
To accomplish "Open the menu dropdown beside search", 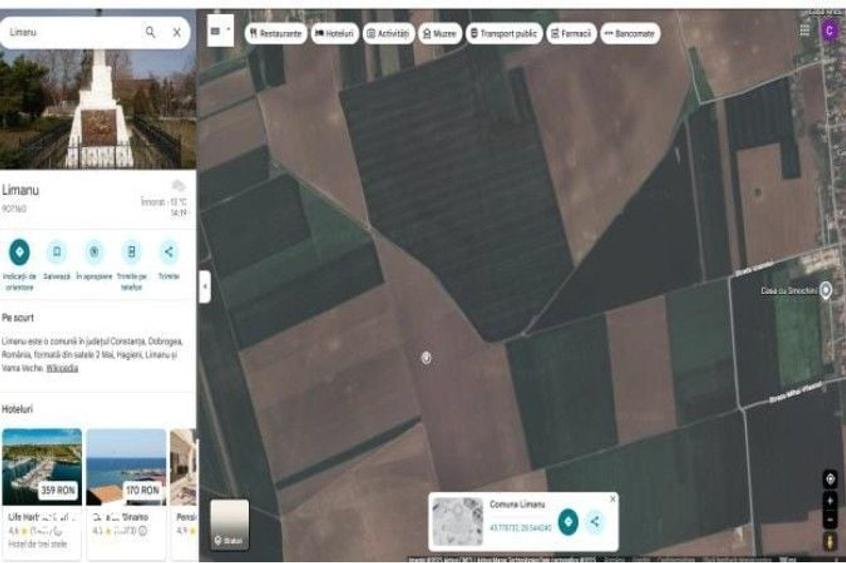I will point(220,31).
